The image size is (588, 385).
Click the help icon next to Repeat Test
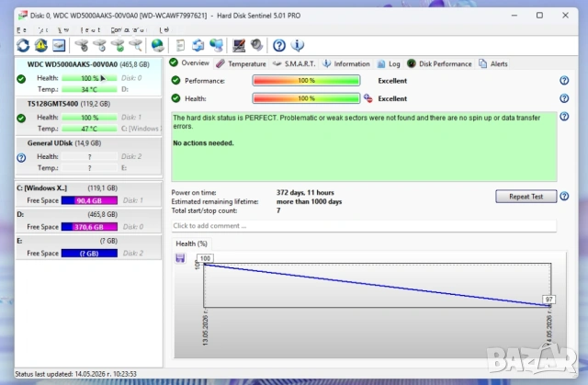(x=564, y=197)
